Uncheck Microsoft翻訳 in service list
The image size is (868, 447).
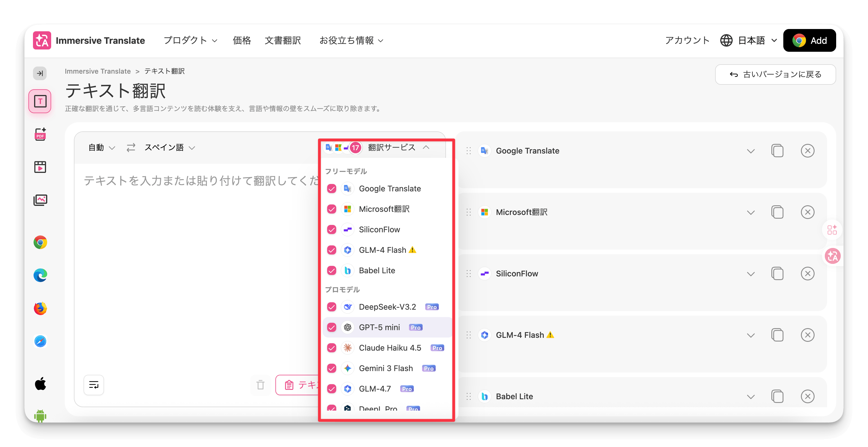pos(332,209)
